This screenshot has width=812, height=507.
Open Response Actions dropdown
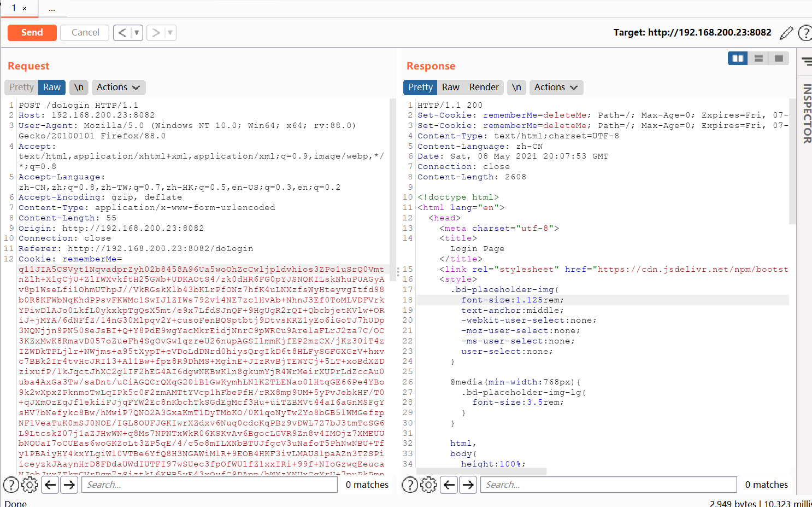coord(556,88)
